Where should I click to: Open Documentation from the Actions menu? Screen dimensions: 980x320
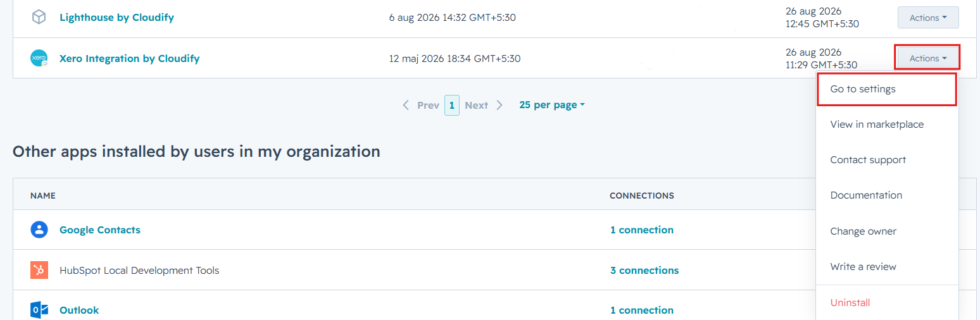pyautogui.click(x=888, y=195)
